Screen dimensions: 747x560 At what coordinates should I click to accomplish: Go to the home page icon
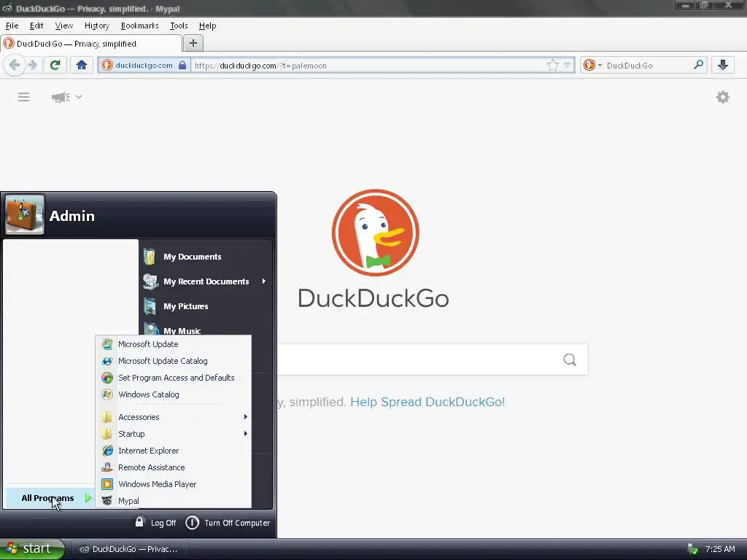(x=82, y=65)
